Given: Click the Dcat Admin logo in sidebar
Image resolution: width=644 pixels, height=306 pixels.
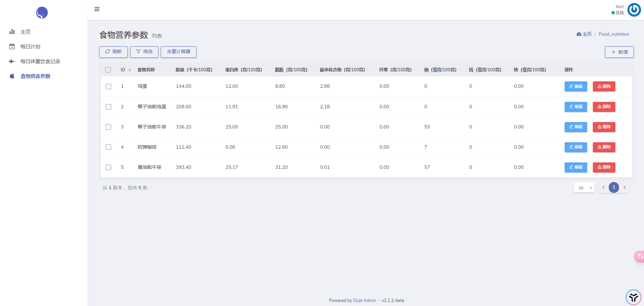Looking at the screenshot, I should coord(42,12).
